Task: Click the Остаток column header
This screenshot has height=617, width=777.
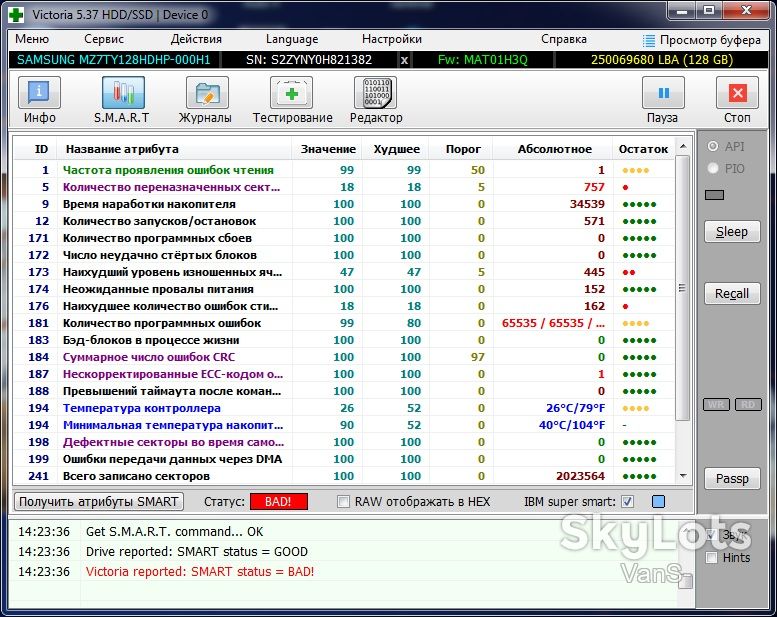Action: (643, 149)
